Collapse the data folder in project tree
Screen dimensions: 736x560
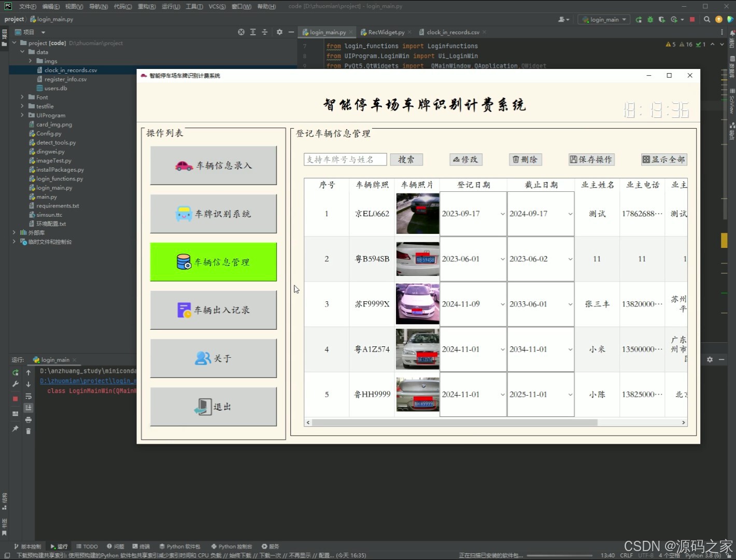pos(22,52)
